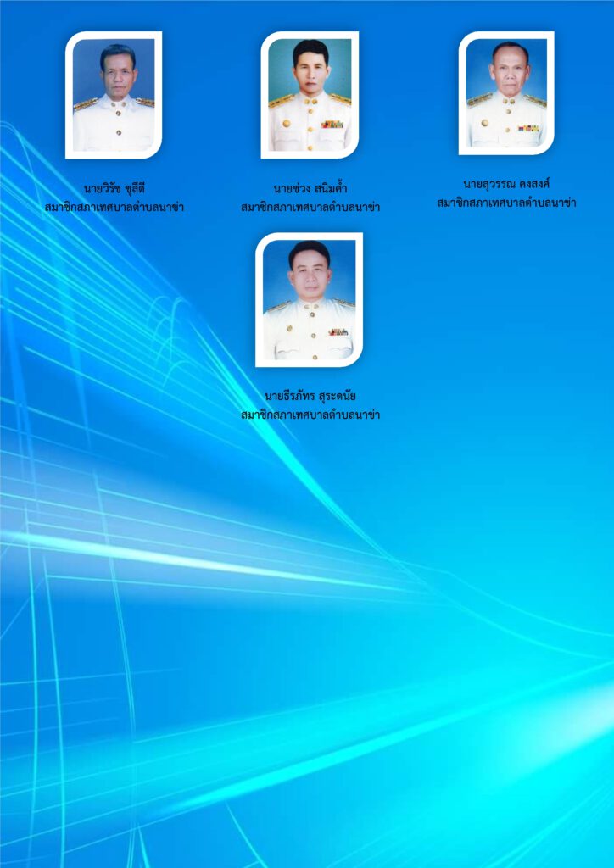Viewport: 614px width, 868px height.
Task: Click the portrait photo of นายวิรัช ชุลีดี
Action: pos(114,95)
